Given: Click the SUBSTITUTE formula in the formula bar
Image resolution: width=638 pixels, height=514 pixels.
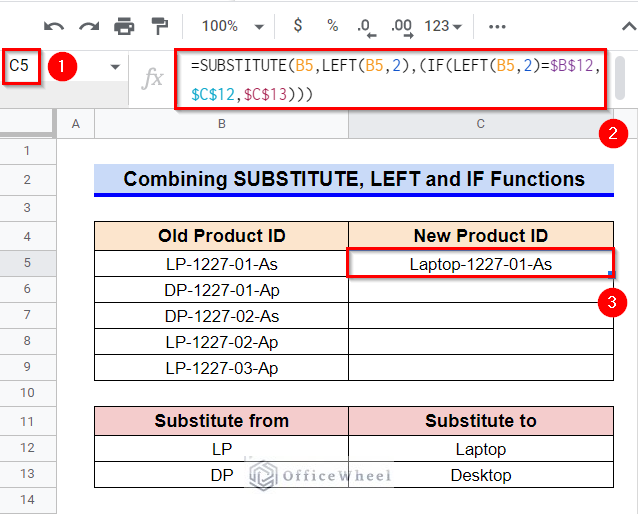Looking at the screenshot, I should (x=391, y=79).
